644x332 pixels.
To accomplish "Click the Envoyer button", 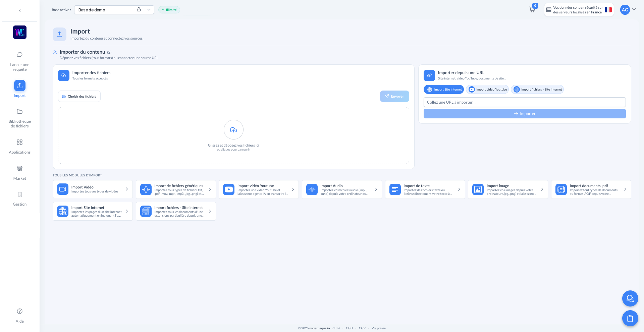I will click(394, 96).
